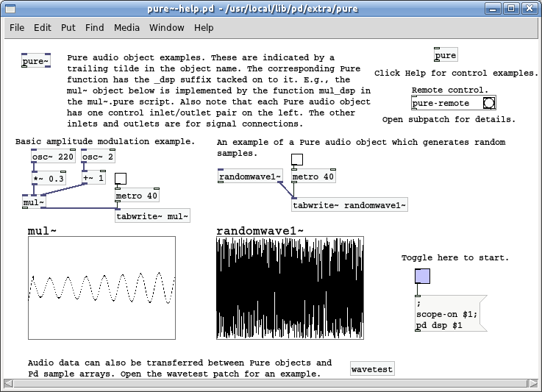Maximize the pure~-help.pd window
The height and width of the screenshot is (392, 542).
pyautogui.click(x=511, y=8)
